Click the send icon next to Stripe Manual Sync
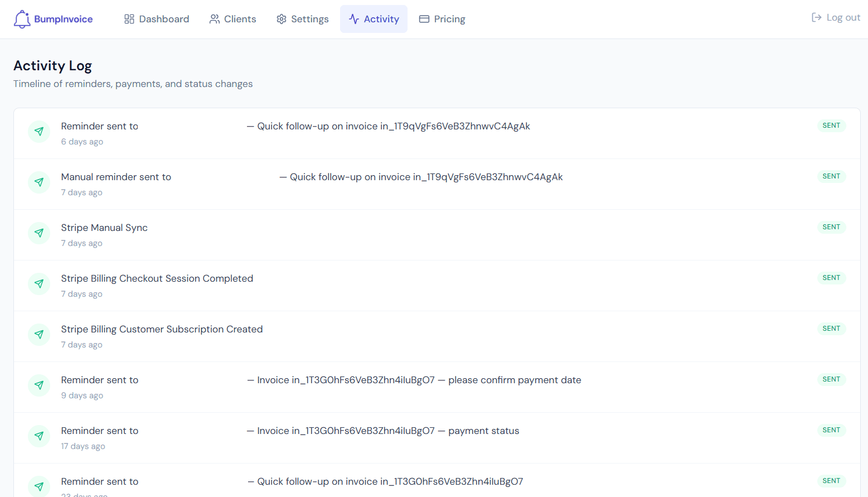 pos(39,233)
